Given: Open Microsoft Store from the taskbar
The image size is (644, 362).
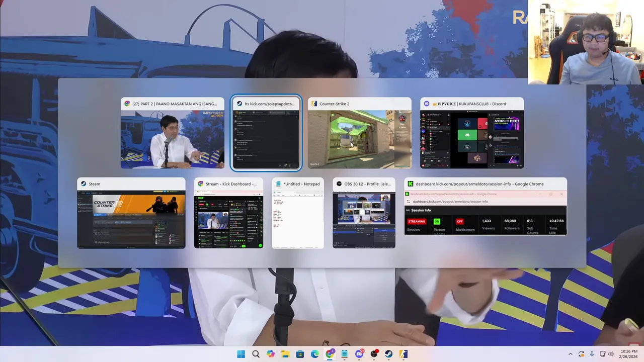Looking at the screenshot, I should 300,354.
